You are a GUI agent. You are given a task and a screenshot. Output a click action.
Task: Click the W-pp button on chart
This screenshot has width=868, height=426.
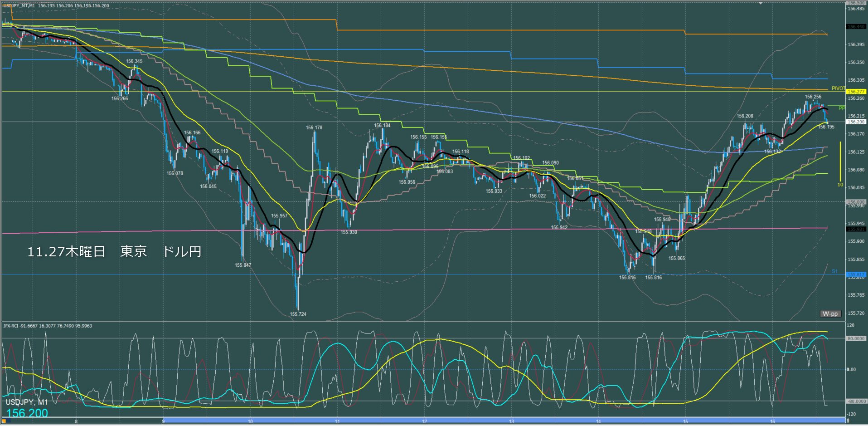[x=830, y=313]
